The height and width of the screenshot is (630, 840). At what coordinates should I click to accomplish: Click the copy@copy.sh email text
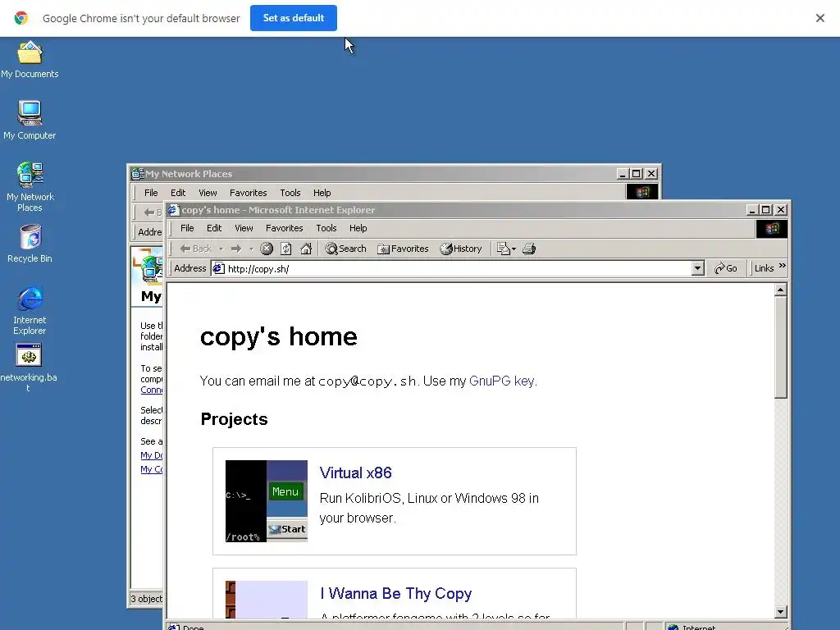tap(367, 381)
